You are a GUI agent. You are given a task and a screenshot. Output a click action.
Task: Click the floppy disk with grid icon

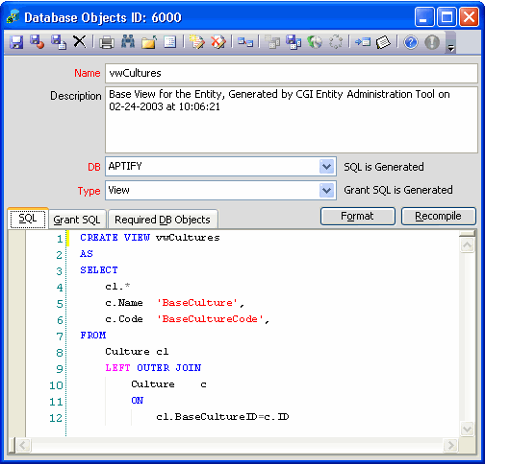[x=294, y=43]
